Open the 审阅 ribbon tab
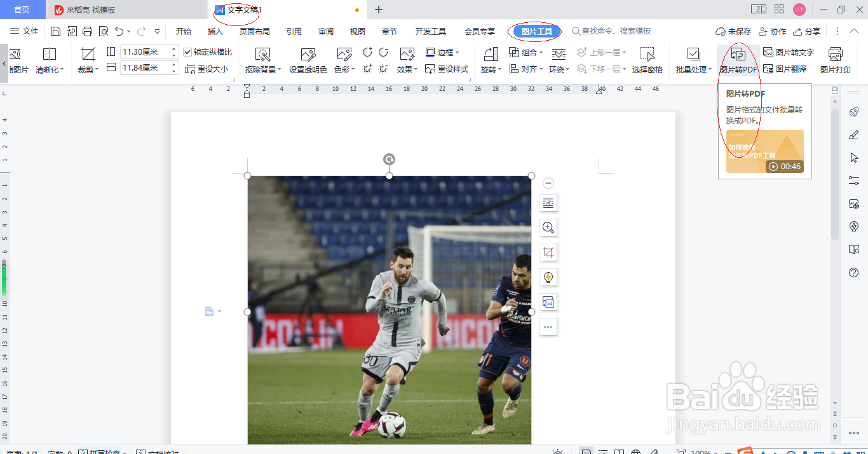 326,31
